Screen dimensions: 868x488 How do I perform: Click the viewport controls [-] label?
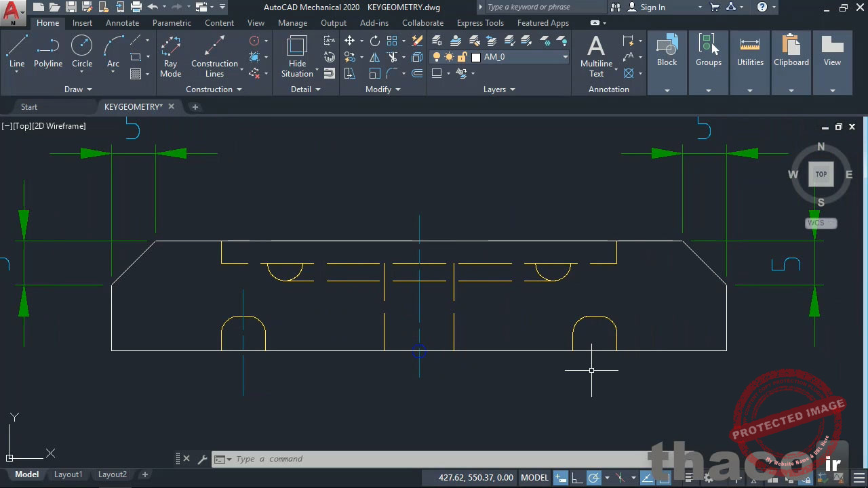[x=6, y=126]
